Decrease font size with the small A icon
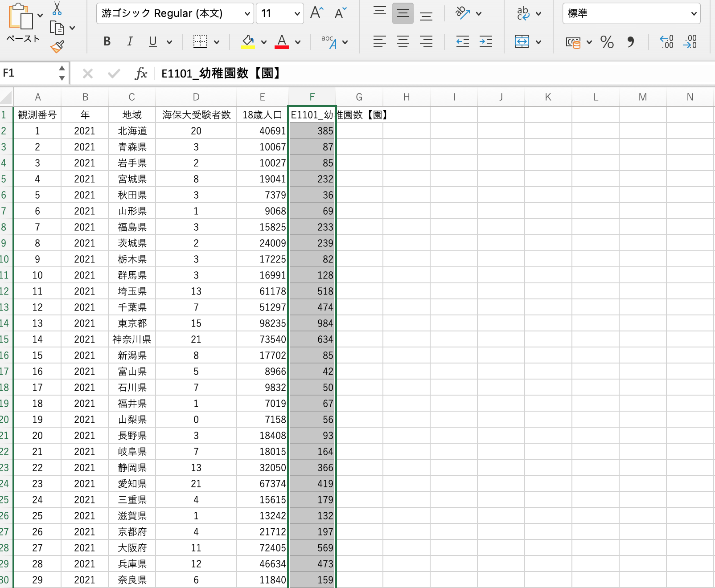 [341, 13]
